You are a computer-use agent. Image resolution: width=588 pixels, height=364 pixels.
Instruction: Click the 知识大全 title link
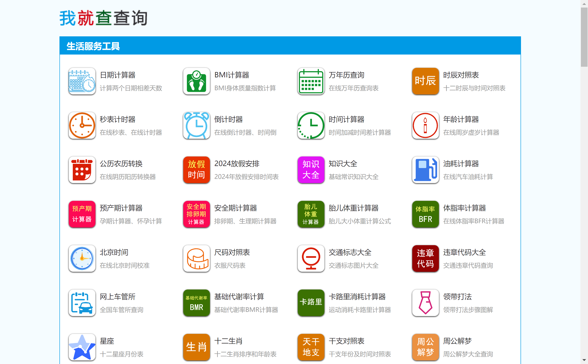[x=343, y=164]
